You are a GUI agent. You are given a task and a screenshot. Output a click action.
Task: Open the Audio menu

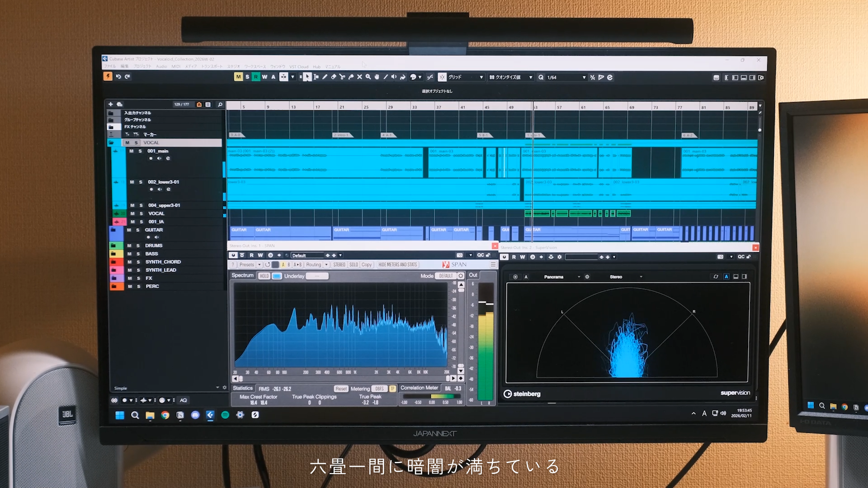(161, 66)
